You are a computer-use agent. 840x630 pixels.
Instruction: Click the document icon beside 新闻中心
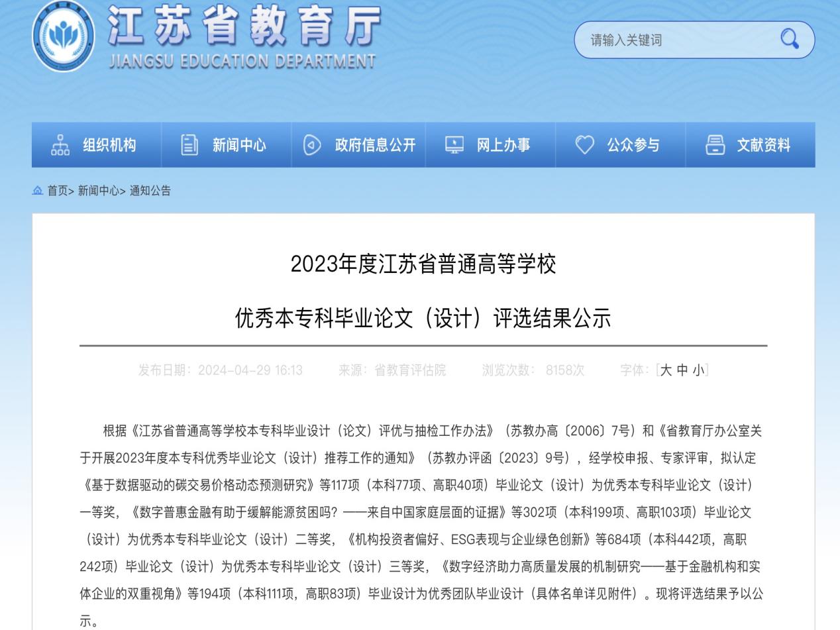click(x=189, y=145)
